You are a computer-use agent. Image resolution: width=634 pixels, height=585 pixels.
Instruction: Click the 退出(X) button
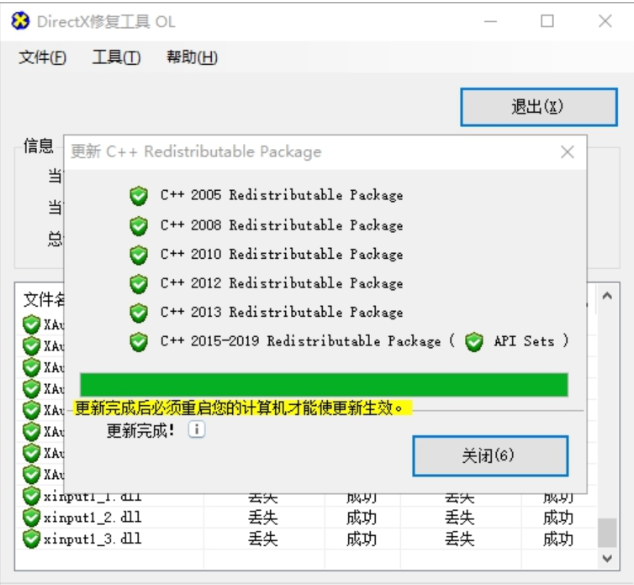pos(539,107)
